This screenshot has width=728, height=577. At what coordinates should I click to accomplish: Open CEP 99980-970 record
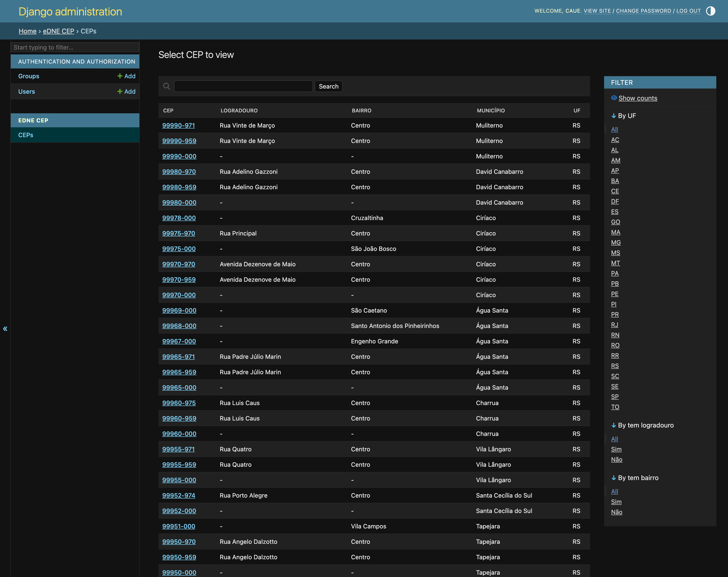179,172
